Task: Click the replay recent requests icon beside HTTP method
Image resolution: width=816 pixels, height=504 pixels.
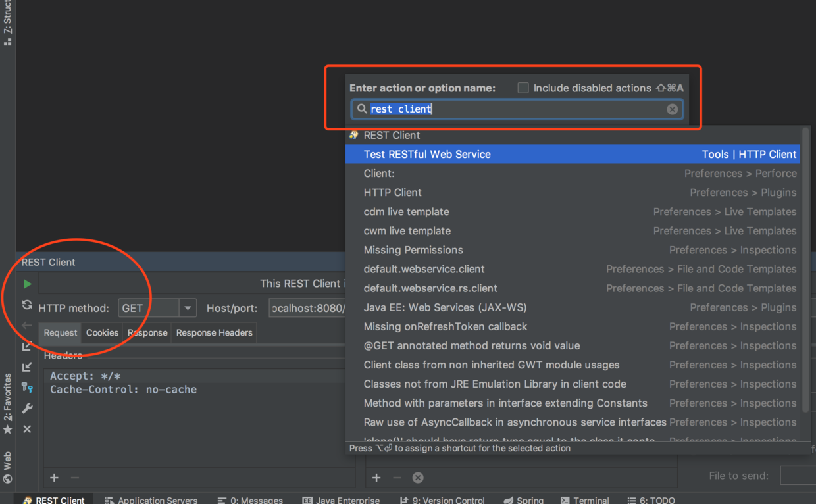Action: 27,305
